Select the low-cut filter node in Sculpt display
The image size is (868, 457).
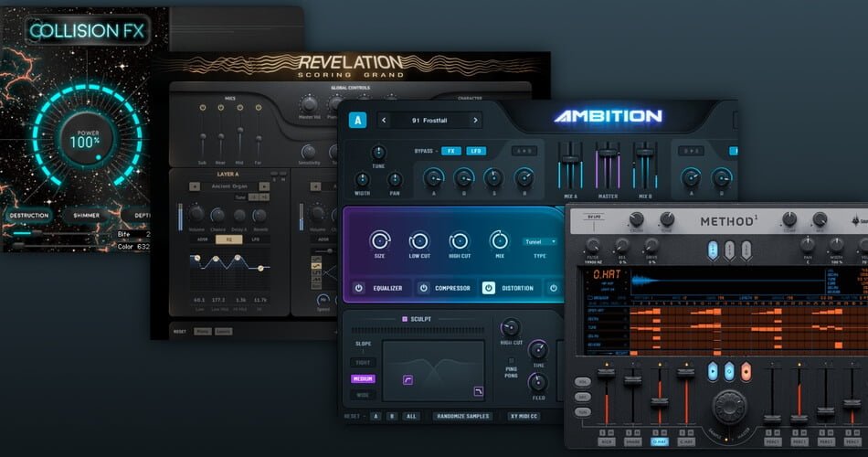click(408, 379)
